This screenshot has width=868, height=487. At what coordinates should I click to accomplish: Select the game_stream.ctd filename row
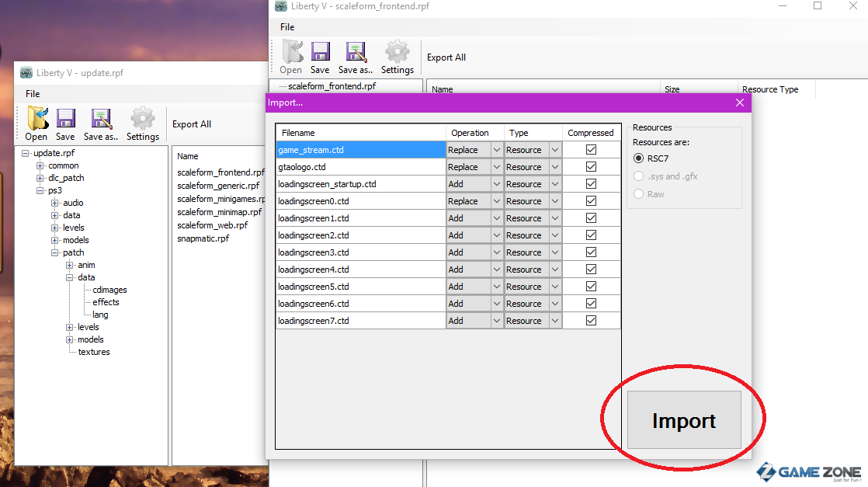[x=361, y=150]
